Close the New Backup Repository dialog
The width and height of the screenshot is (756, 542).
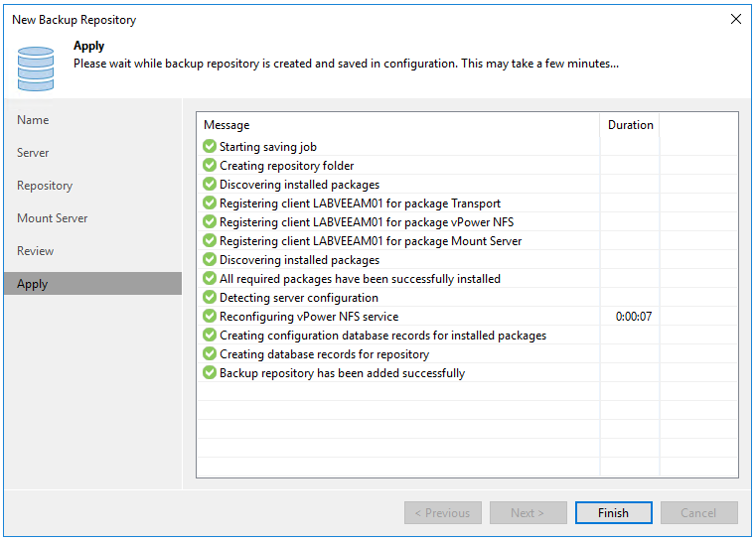click(x=735, y=19)
